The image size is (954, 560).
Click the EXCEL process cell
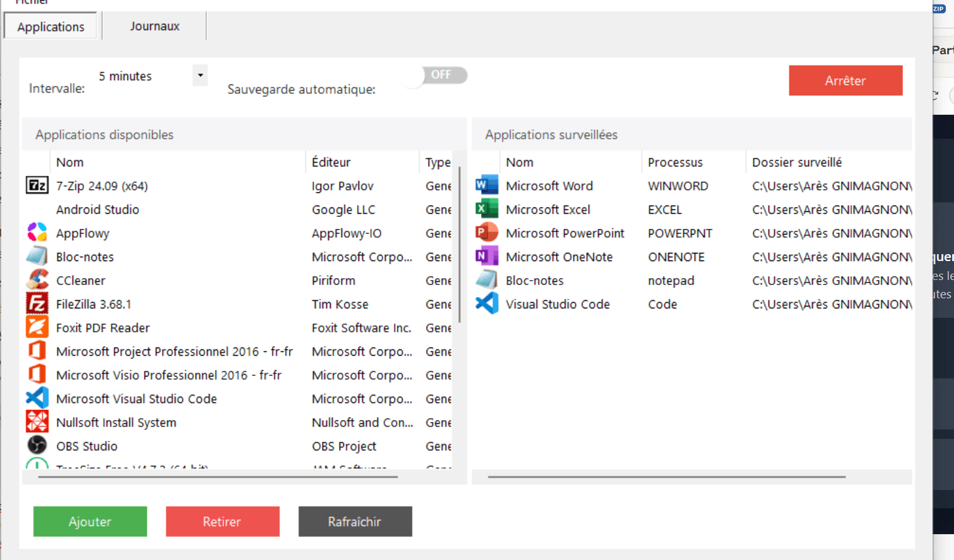point(664,209)
